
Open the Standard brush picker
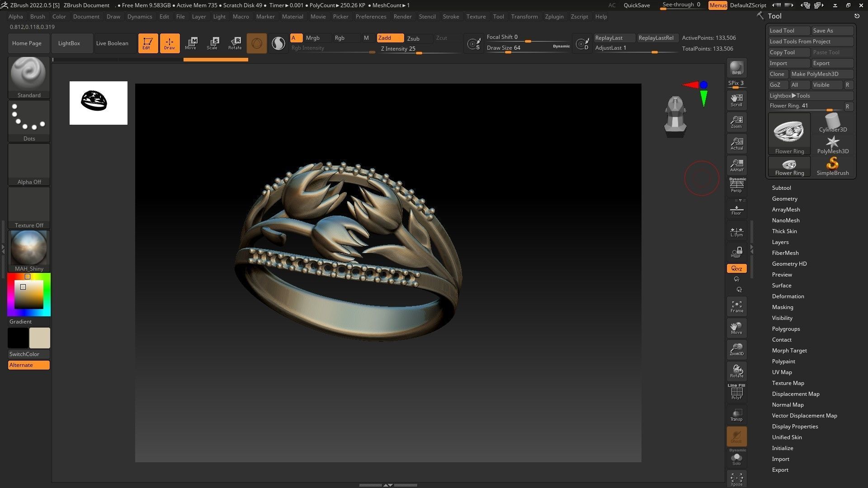(29, 77)
